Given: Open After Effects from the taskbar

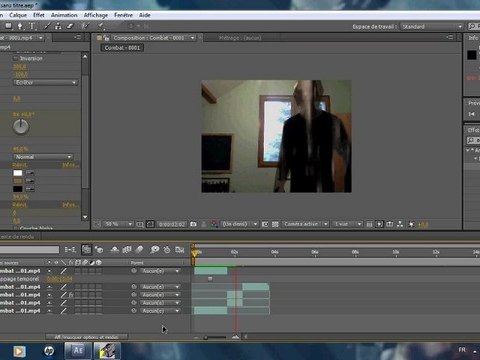Looking at the screenshot, I should 78,351.
